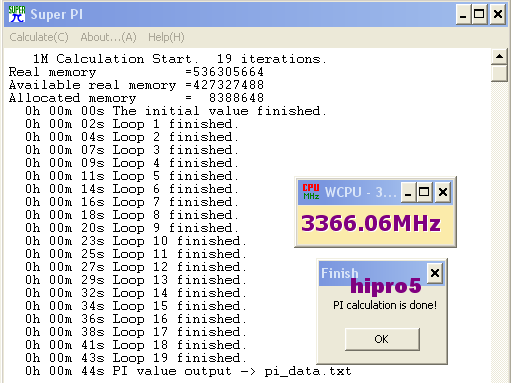This screenshot has height=383, width=511.
Task: Minimize the WCPU window
Action: pos(408,192)
